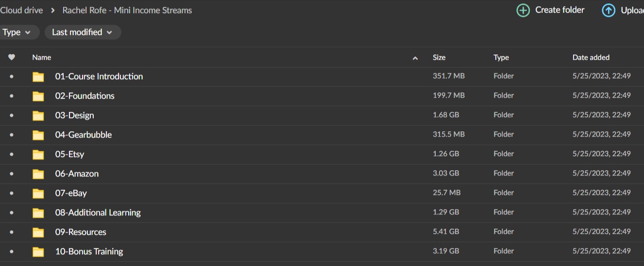Select the 10-Bonus Training folder name
This screenshot has width=644, height=266.
[89, 251]
